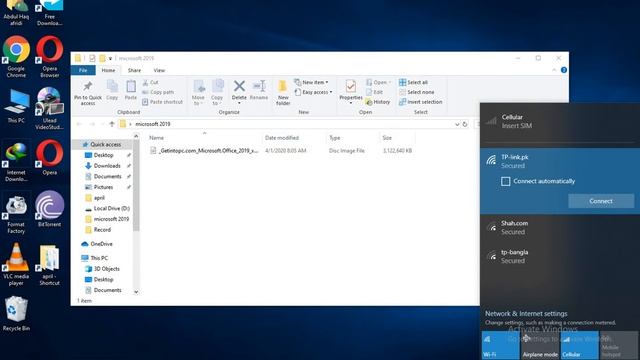Image resolution: width=640 pixels, height=360 pixels.
Task: Click Paste shortcut in ribbon
Action: tap(162, 102)
